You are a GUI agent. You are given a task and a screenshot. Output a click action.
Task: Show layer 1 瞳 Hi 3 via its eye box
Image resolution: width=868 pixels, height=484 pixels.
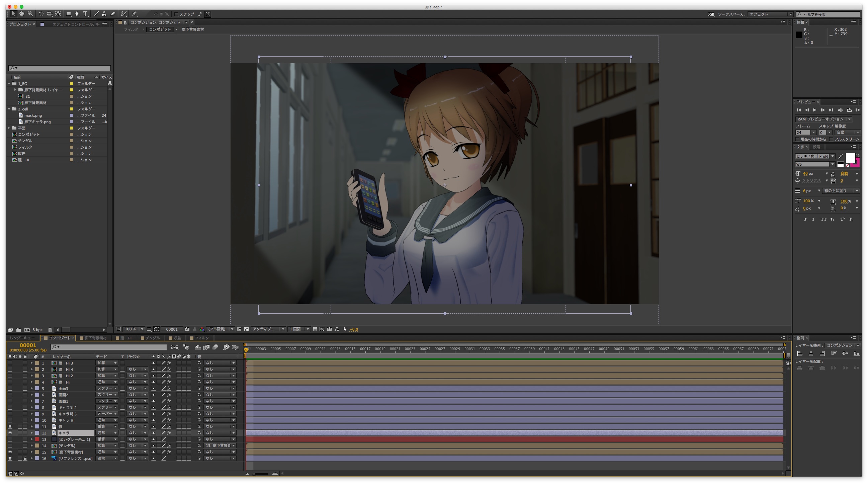[10, 363]
